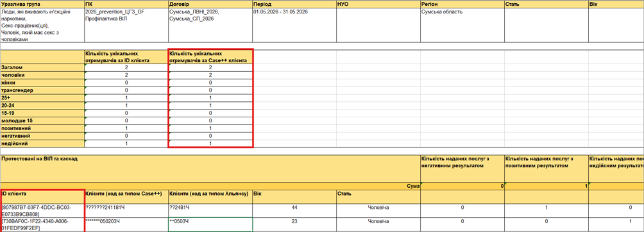Select the '25+' row label

pos(42,98)
